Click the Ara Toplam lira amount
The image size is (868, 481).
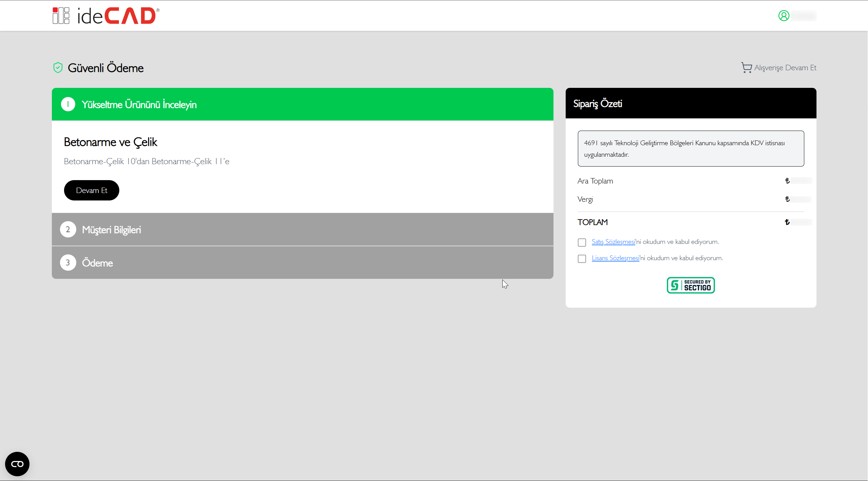(799, 181)
